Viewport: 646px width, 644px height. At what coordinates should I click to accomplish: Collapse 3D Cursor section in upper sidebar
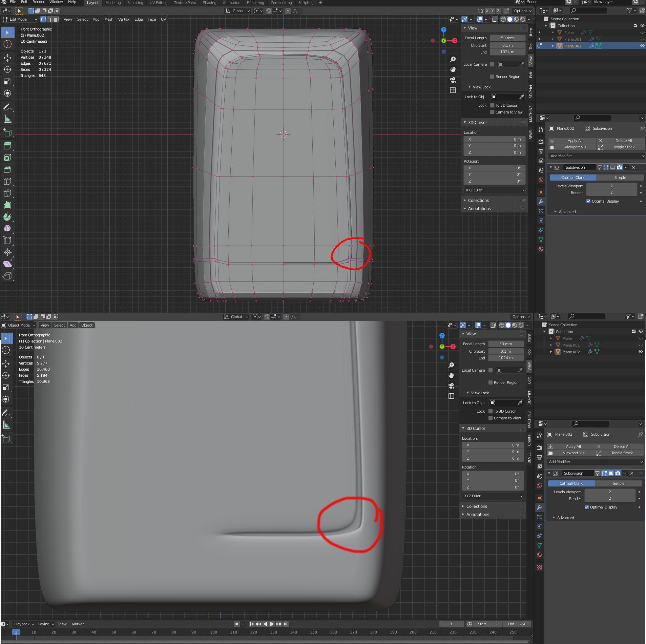pyautogui.click(x=477, y=123)
